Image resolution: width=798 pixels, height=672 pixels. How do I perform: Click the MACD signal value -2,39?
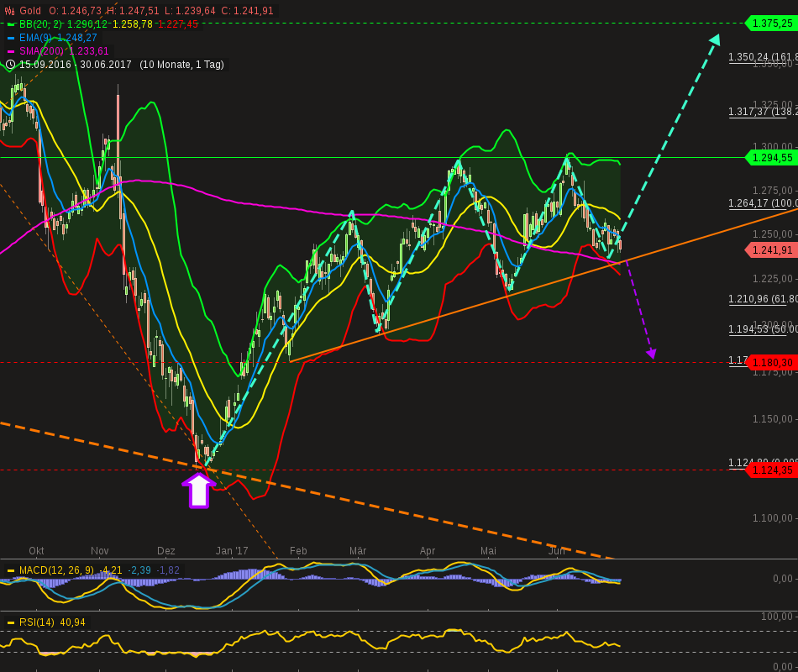coord(139,570)
